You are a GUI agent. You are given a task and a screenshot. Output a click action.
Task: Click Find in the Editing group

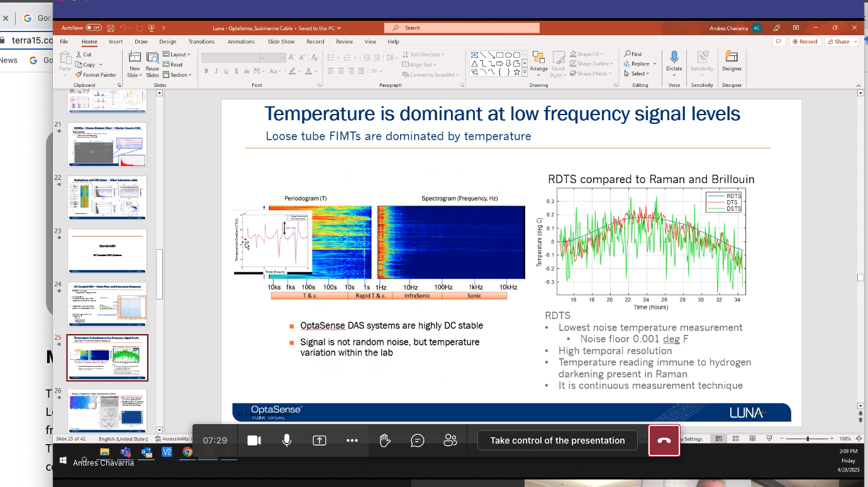pos(633,54)
